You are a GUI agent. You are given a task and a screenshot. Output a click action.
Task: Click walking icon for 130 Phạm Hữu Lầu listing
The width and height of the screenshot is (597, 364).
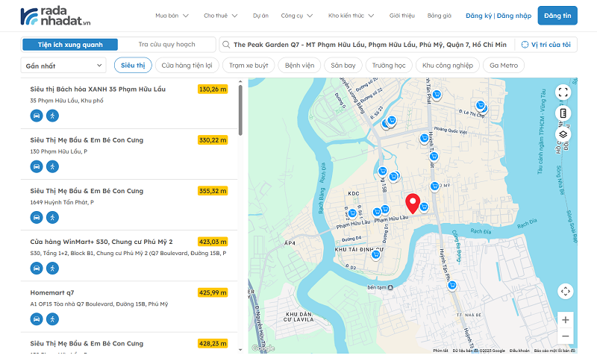click(52, 166)
